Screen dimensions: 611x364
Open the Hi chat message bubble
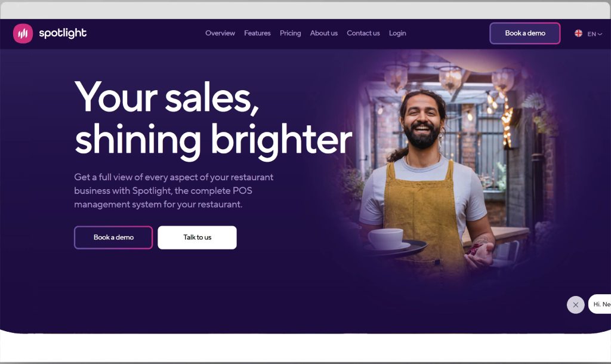pos(600,304)
